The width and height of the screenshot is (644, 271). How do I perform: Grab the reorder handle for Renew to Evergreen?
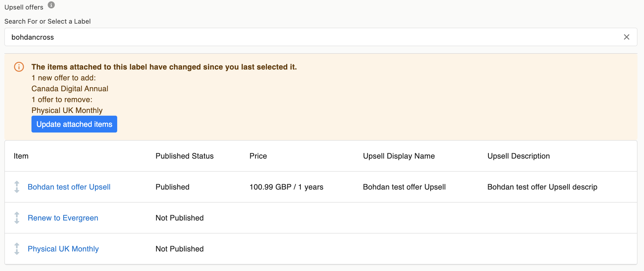click(17, 218)
